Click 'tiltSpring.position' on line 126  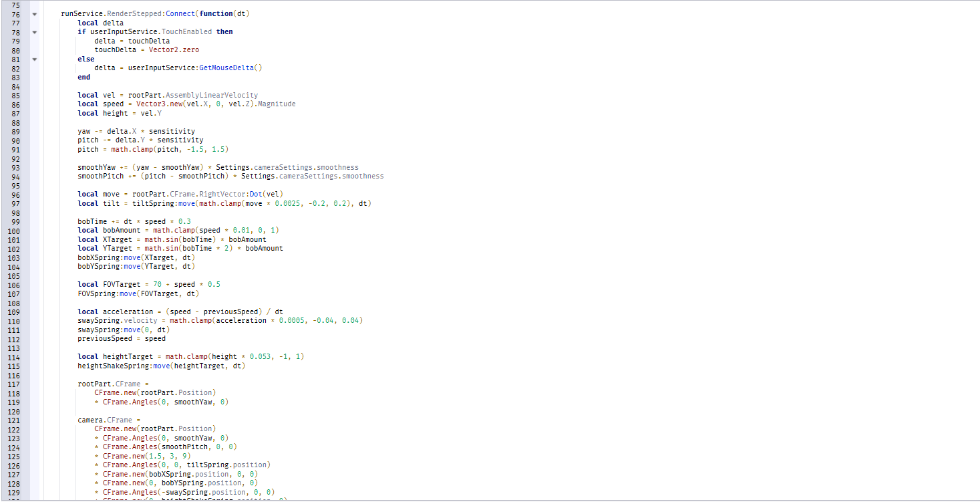[x=226, y=465]
